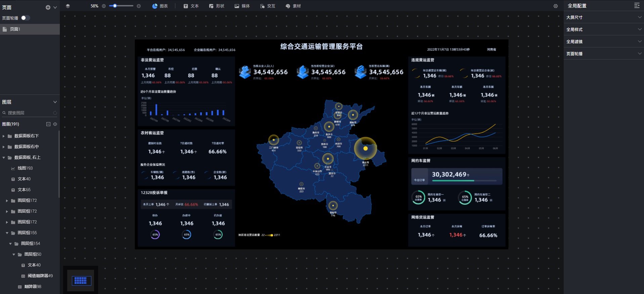Click the text icon of 文本65
Viewport: 644px width, 294px height.
[13, 190]
